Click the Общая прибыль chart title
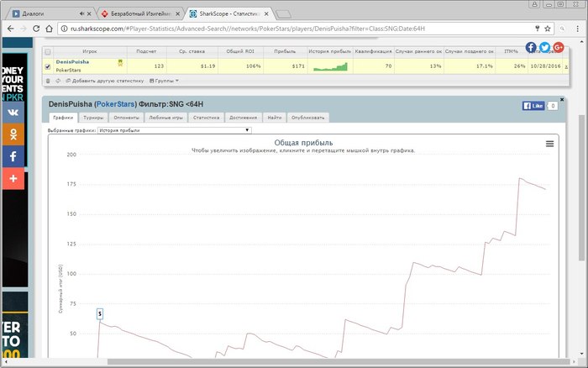Image resolution: width=588 pixels, height=368 pixels. 303,143
